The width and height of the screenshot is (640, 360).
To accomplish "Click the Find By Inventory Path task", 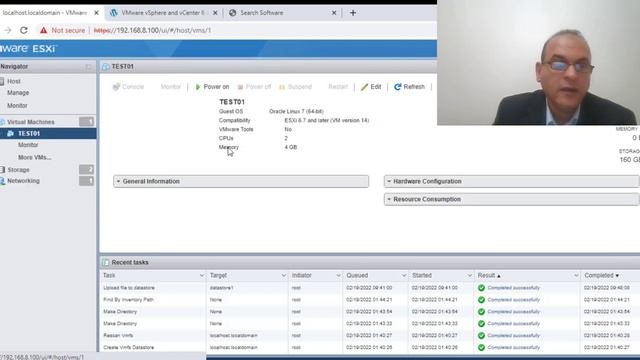I will 129,300.
